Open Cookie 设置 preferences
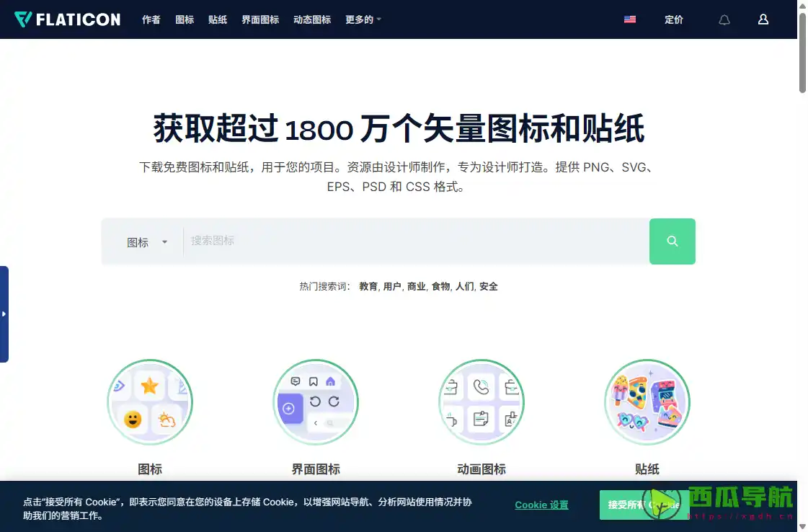The height and width of the screenshot is (532, 808). (541, 505)
